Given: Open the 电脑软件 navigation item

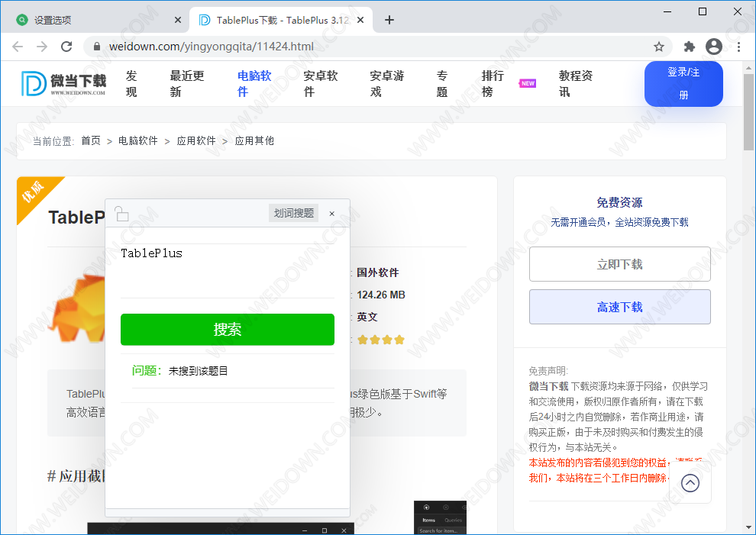Looking at the screenshot, I should click(254, 83).
